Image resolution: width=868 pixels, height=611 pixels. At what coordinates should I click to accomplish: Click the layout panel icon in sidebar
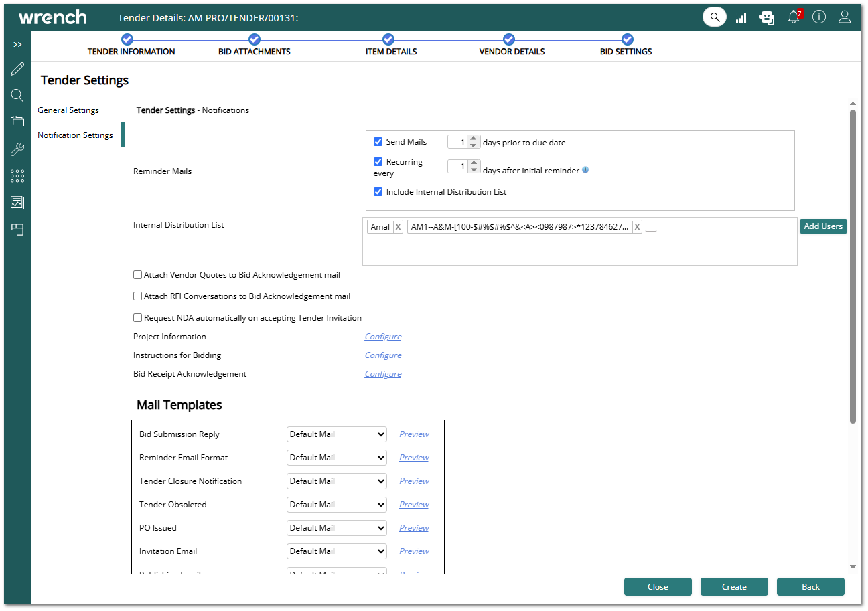pos(17,230)
